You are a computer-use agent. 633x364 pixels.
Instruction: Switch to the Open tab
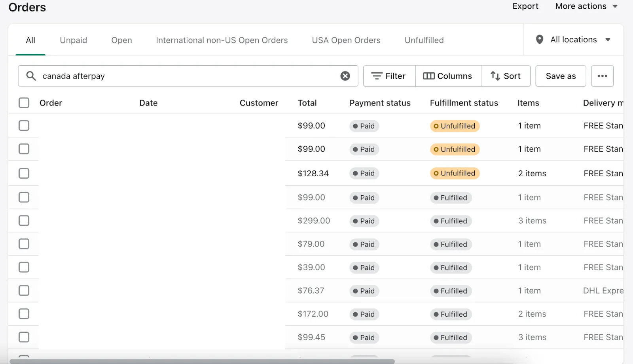121,40
